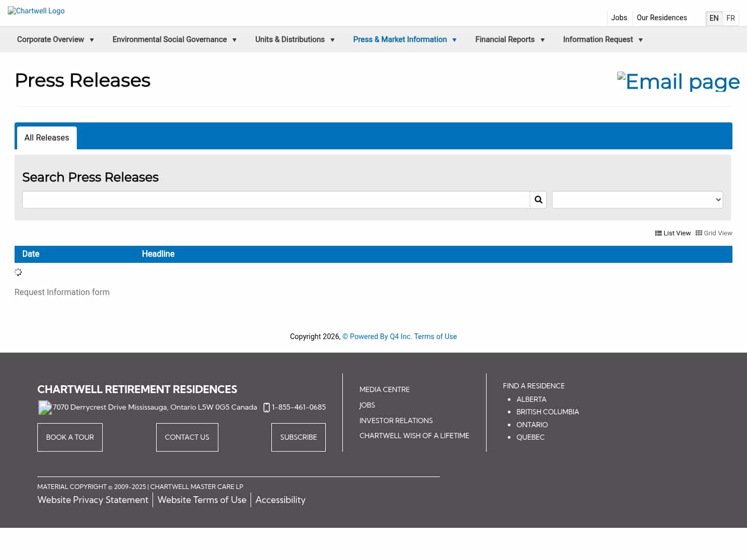Click the phone icon next to the number
The image size is (747, 560).
coord(267,408)
